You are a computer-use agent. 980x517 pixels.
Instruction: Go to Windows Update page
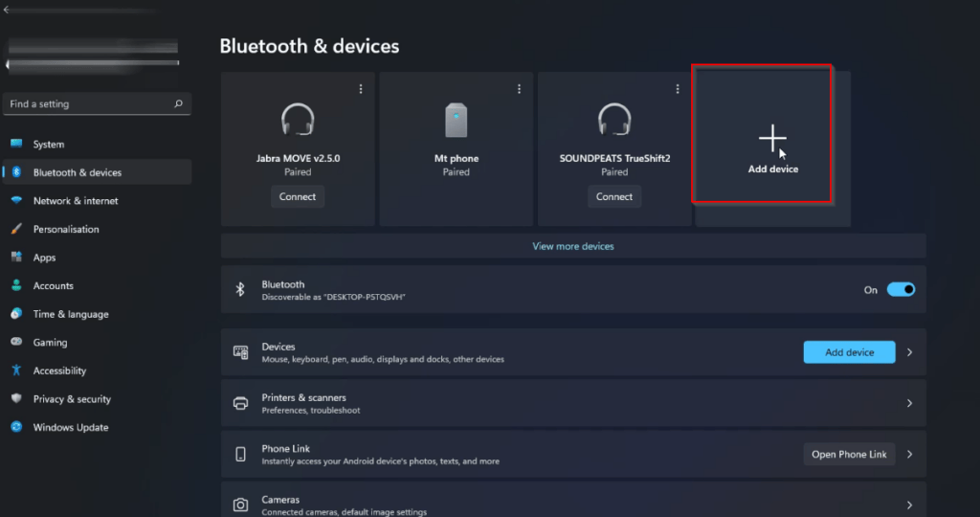point(97,427)
